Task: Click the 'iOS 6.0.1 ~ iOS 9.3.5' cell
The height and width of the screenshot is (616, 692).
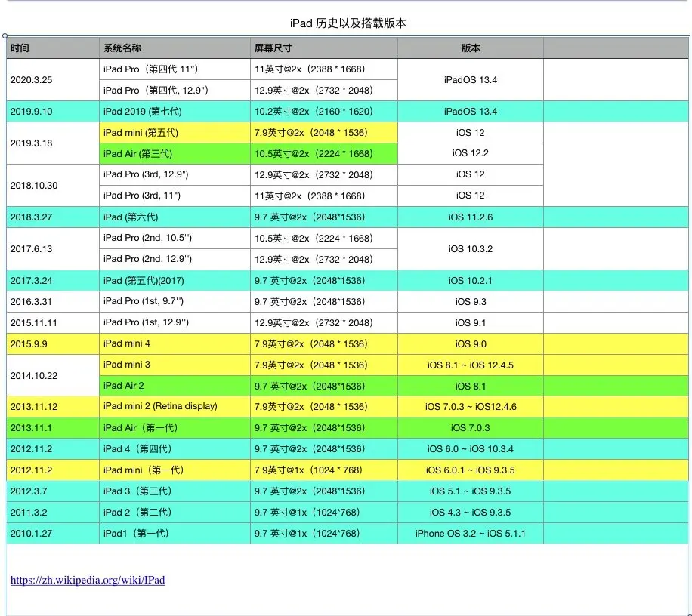Action: coord(471,470)
